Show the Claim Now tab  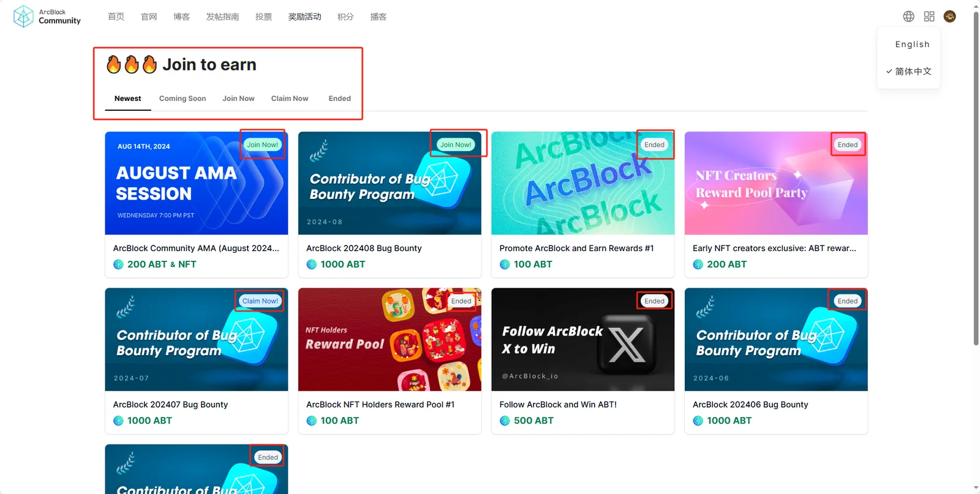pos(290,99)
